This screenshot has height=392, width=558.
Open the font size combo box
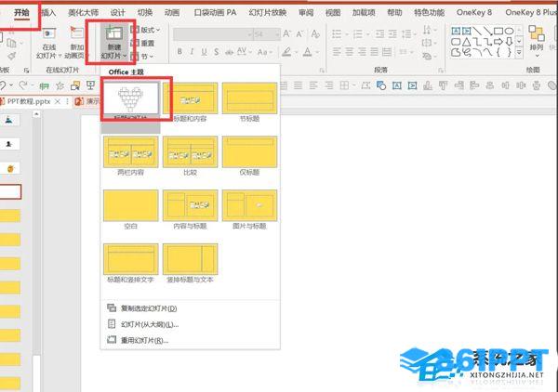267,34
